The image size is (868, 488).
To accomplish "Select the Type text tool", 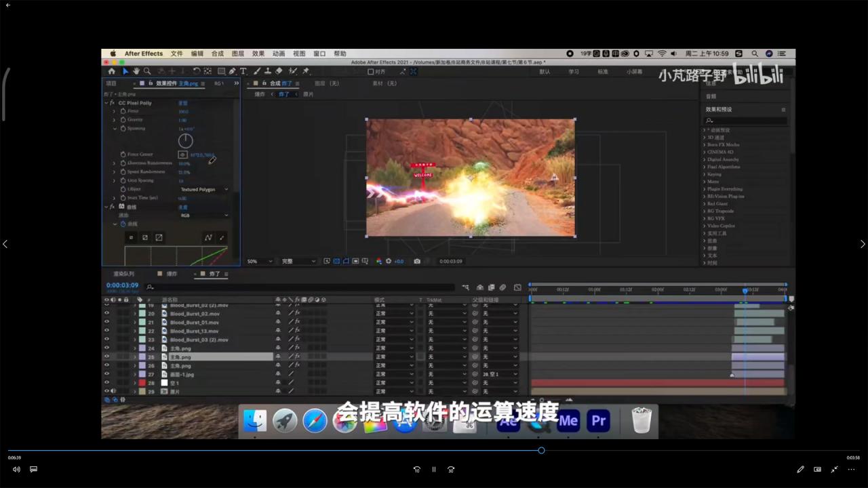I will pyautogui.click(x=243, y=71).
